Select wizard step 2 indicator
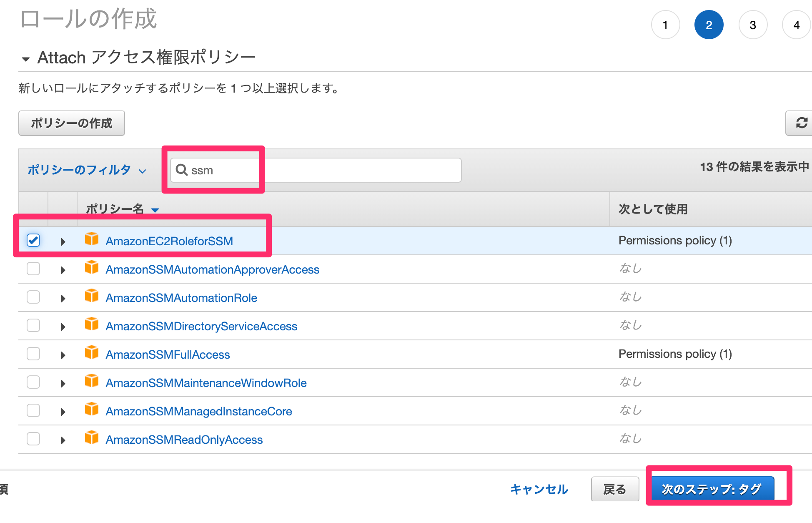 click(x=709, y=25)
